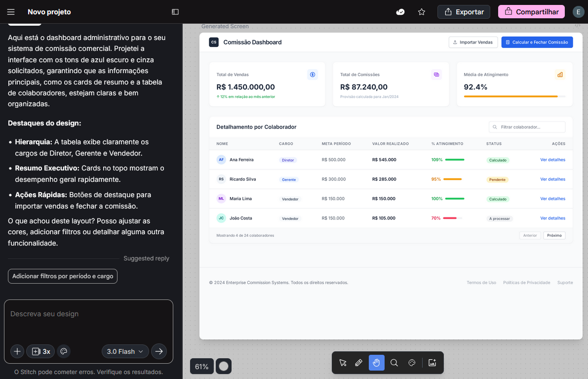This screenshot has width=588, height=379.
Task: Open the Exportar menu
Action: pos(464,12)
